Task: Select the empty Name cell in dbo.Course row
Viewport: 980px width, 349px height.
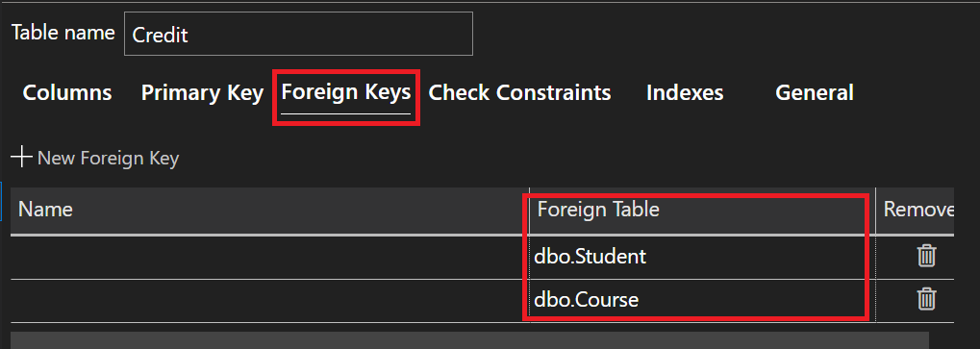Action: [269, 300]
